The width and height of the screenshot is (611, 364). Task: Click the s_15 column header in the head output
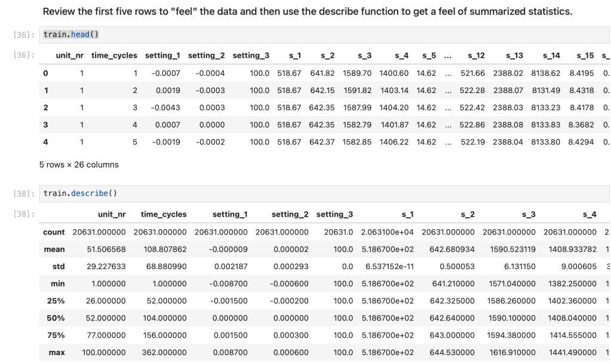click(585, 55)
